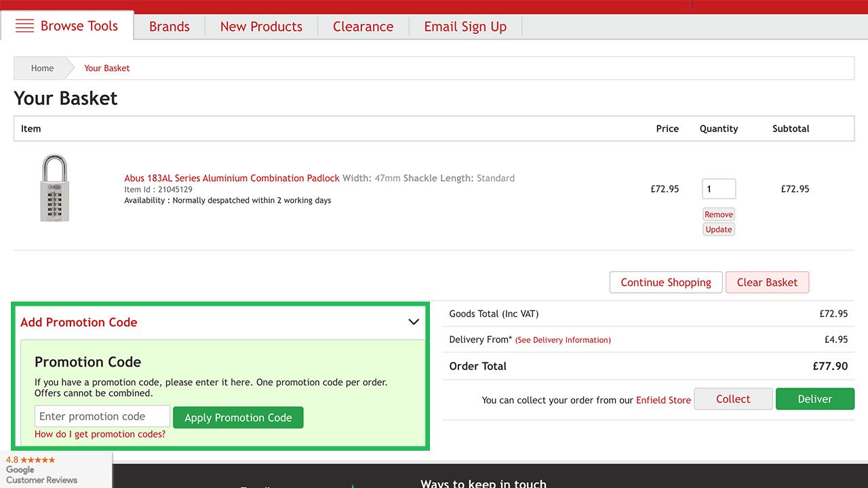Open Abus 183AL Series Aluminium Combination Padlock link
The image size is (868, 488).
click(232, 178)
